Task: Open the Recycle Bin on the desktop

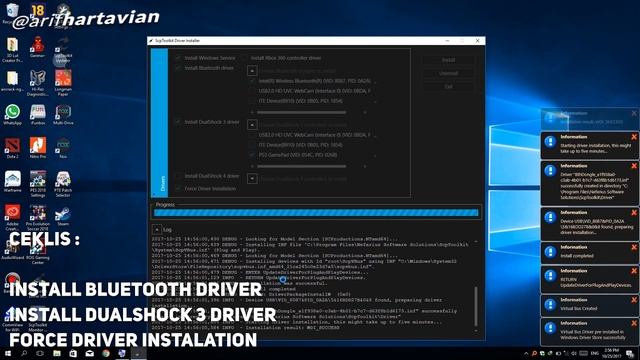Action: [x=11, y=13]
